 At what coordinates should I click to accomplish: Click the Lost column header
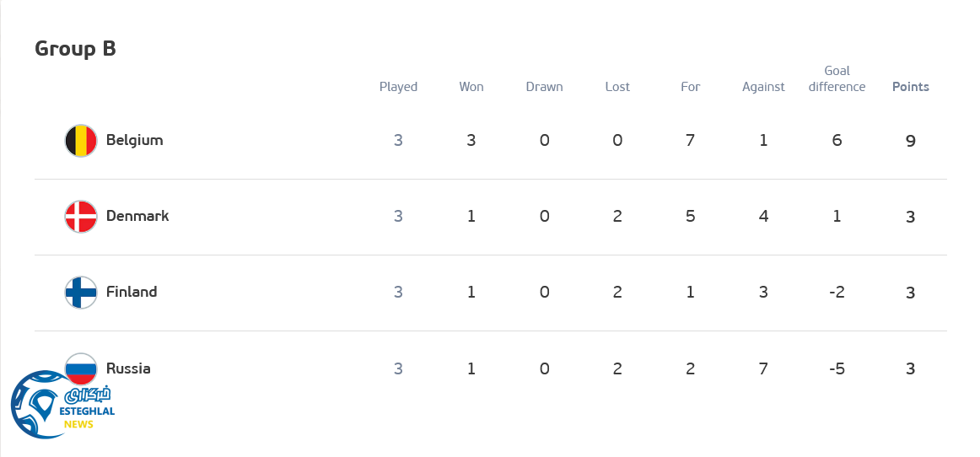tap(617, 87)
